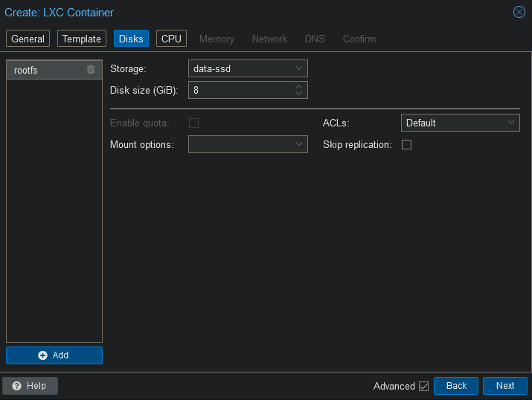Click into the Disk size input field
This screenshot has width=532, height=400.
240,91
